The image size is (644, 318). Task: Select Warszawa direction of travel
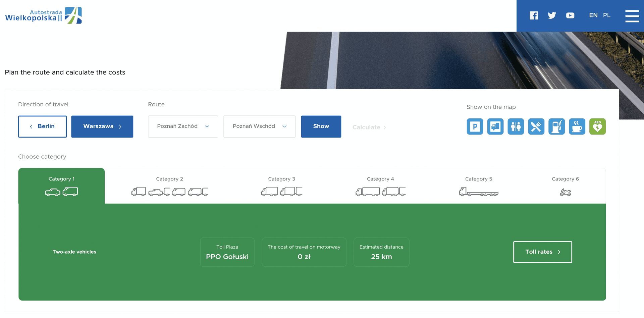102,126
